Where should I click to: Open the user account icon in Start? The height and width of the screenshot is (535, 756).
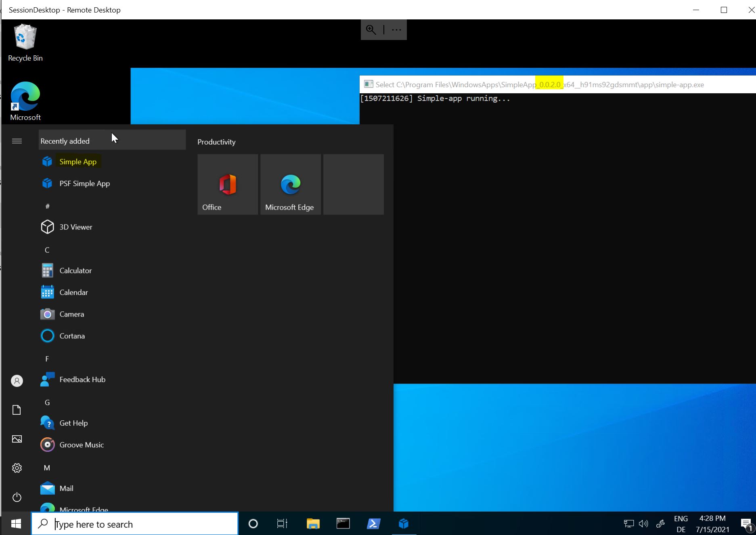point(17,381)
